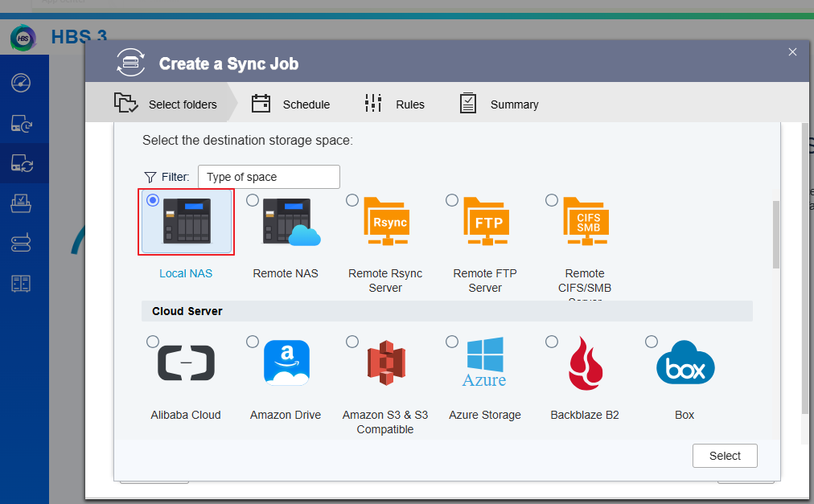Select the Remote Rsync Server radio button
814x504 pixels.
[352, 200]
